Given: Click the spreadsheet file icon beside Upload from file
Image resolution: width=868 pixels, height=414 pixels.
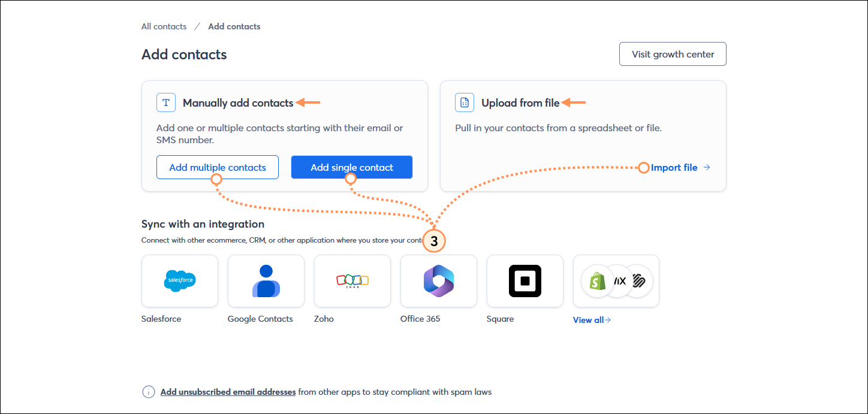Looking at the screenshot, I should tap(465, 102).
